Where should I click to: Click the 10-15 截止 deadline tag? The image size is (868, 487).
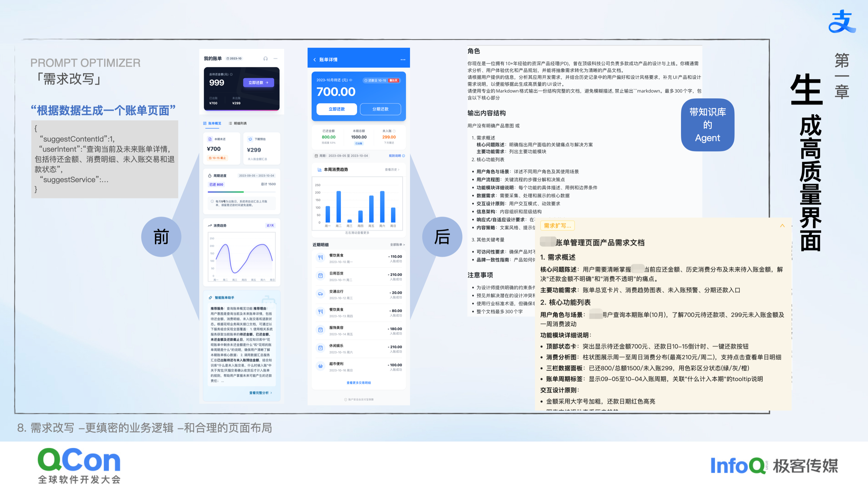click(x=218, y=158)
